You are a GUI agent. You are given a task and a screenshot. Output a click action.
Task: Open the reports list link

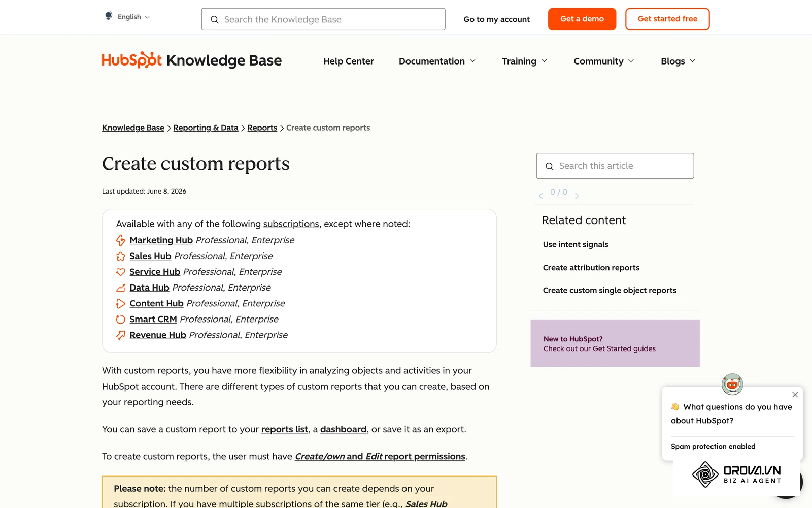point(284,429)
